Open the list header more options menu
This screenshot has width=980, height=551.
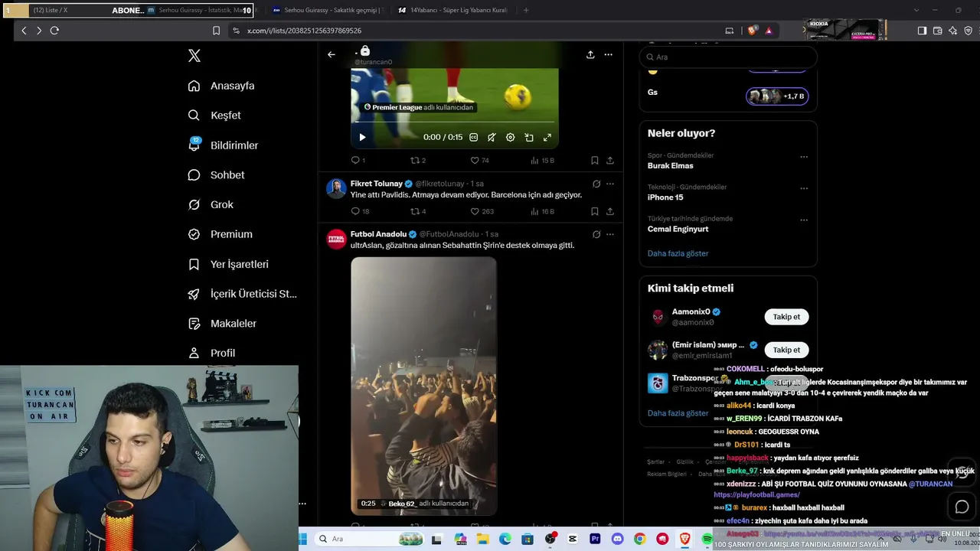click(x=609, y=54)
